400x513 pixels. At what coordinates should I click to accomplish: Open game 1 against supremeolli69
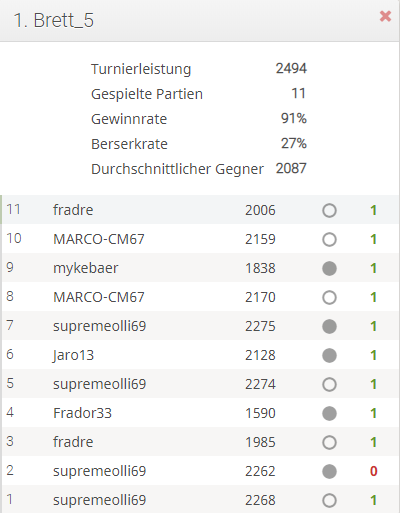pos(201,499)
